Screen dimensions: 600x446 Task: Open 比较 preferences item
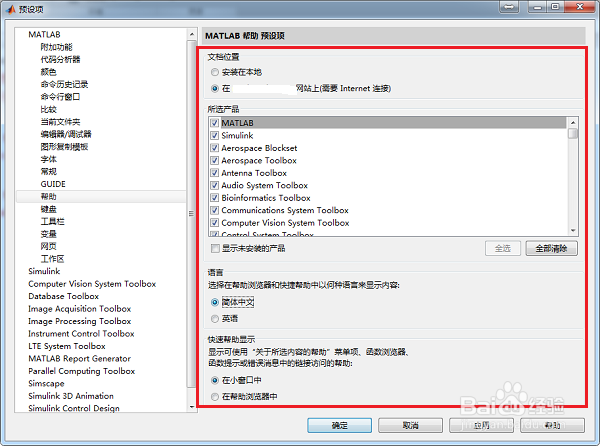pos(48,109)
